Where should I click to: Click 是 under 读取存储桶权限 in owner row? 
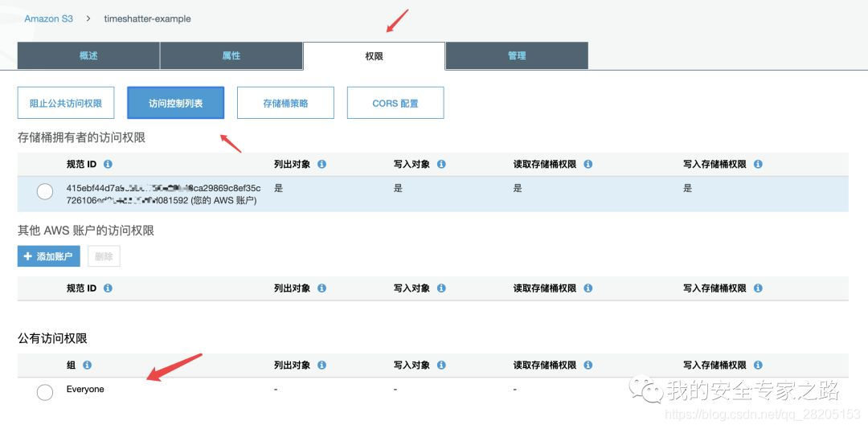518,188
